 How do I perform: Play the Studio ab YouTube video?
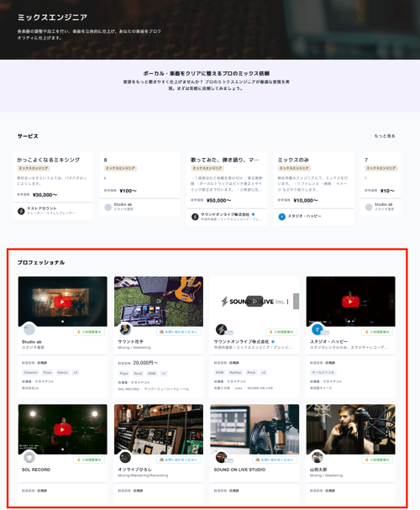pos(62,302)
